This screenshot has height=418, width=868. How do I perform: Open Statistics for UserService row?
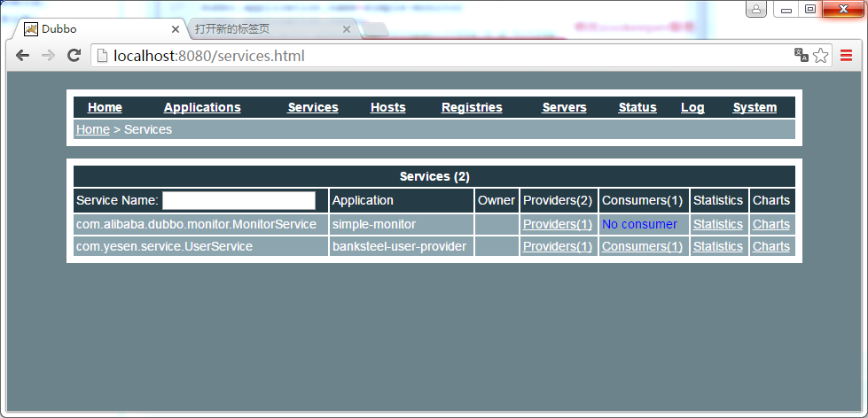718,246
